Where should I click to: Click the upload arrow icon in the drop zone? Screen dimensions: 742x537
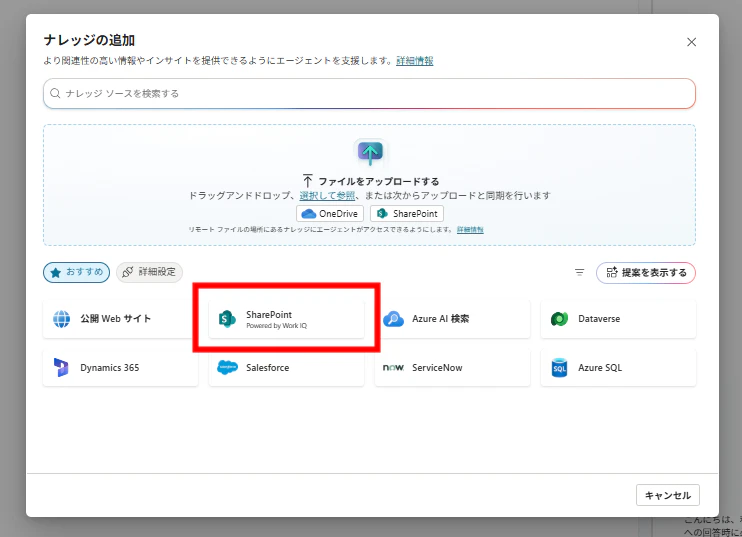coord(370,152)
